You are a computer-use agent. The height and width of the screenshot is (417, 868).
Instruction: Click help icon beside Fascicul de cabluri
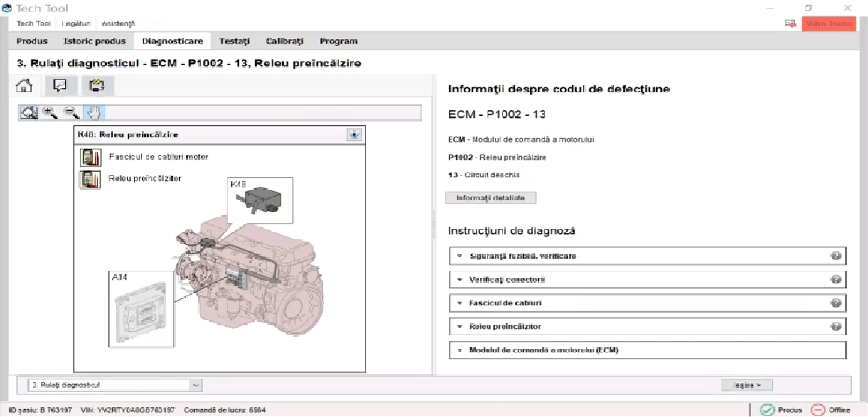[x=836, y=303]
